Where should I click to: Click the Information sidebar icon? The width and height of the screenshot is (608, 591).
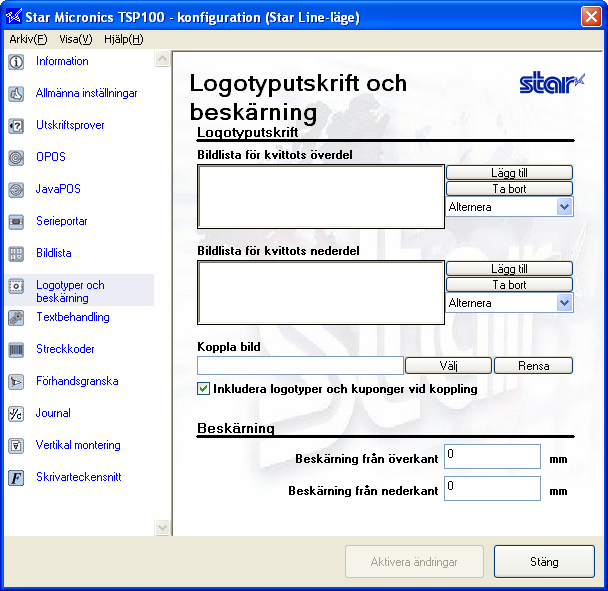pyautogui.click(x=16, y=62)
